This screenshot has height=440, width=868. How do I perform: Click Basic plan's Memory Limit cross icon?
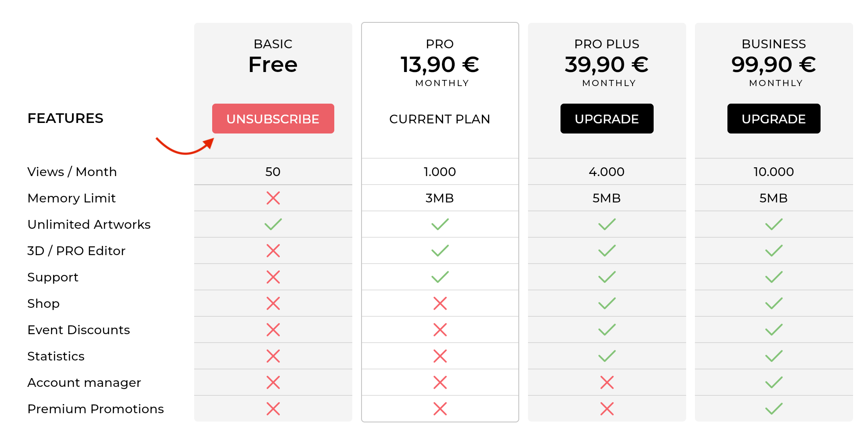(273, 198)
